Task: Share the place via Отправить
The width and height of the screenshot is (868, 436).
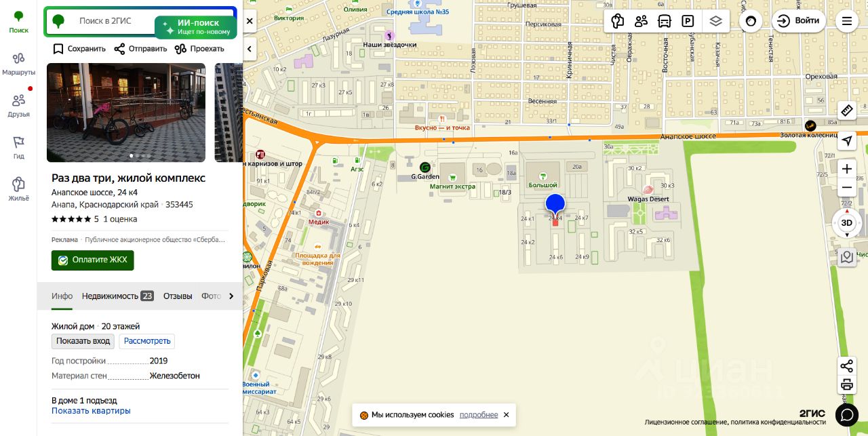Action: pyautogui.click(x=140, y=49)
